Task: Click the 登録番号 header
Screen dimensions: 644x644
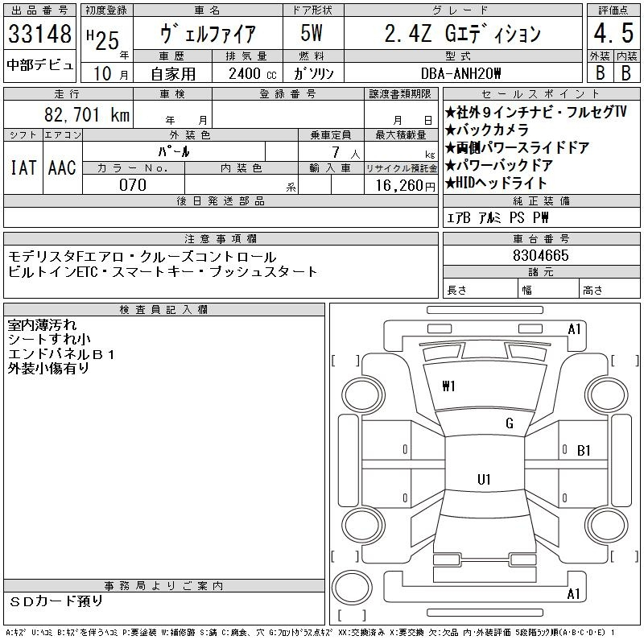Action: 287,94
